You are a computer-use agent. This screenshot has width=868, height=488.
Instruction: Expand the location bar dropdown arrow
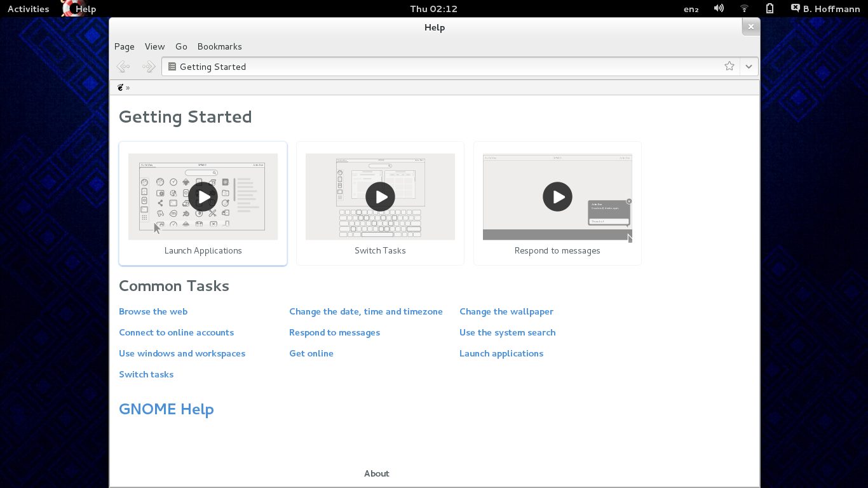(x=749, y=67)
